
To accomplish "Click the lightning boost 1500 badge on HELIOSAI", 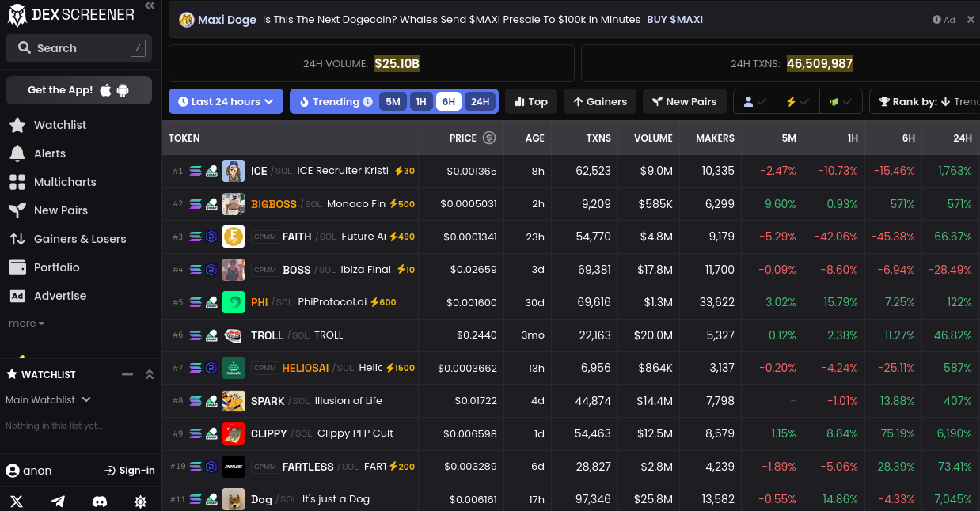I will pos(401,368).
